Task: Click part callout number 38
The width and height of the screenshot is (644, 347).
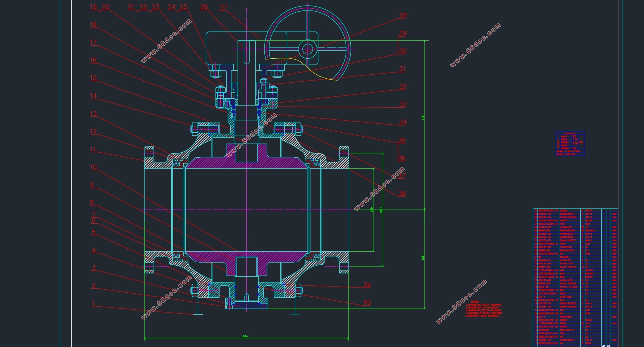Action: (x=402, y=194)
